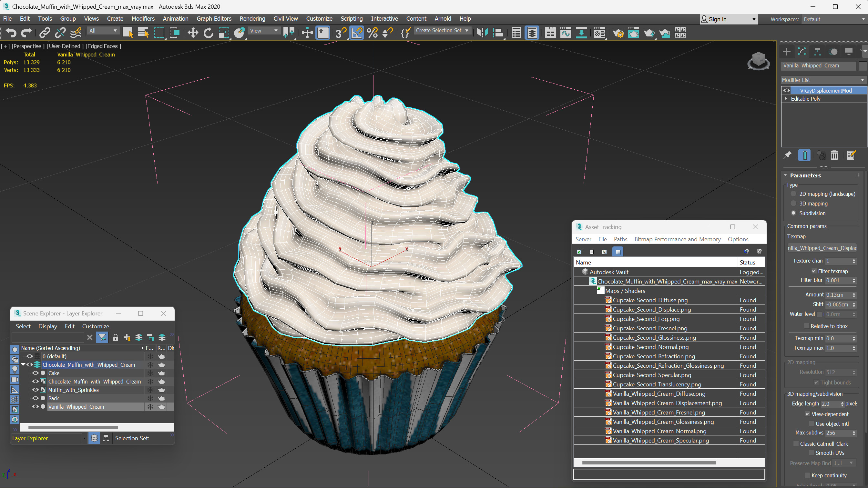Click the Edged Faces viewport shading label

click(x=103, y=46)
